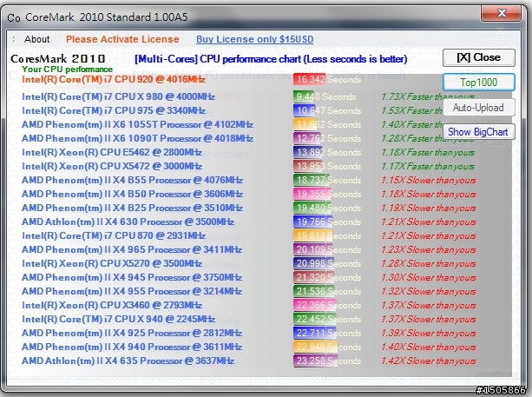Screen dimensions: 532x397
Task: Click Please Activate License
Action: pyautogui.click(x=122, y=39)
